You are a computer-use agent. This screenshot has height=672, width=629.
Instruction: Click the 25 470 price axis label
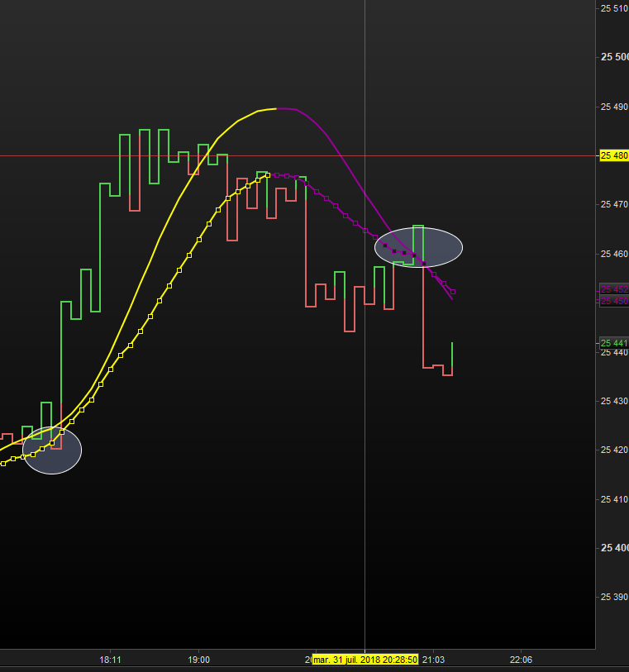pyautogui.click(x=614, y=204)
